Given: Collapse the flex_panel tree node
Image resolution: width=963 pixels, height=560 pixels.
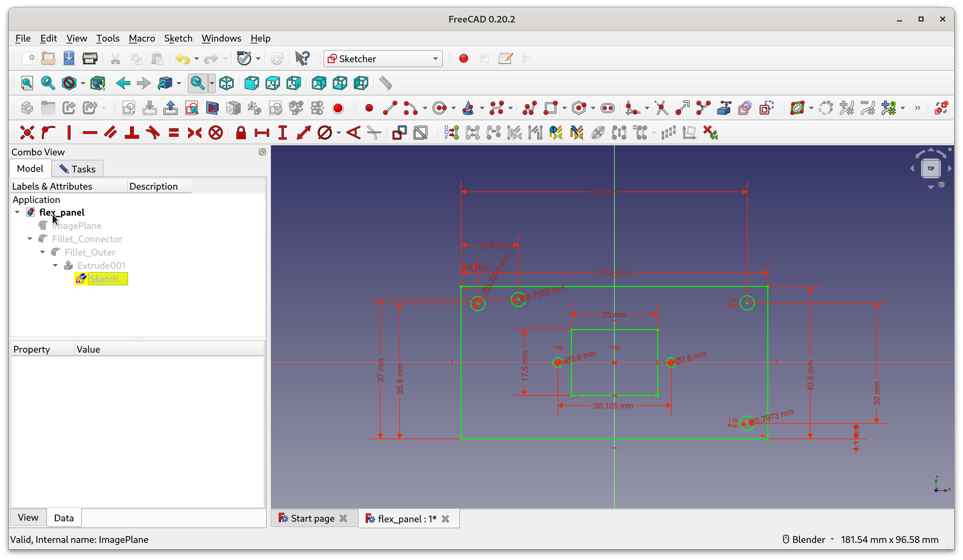Looking at the screenshot, I should 17,212.
